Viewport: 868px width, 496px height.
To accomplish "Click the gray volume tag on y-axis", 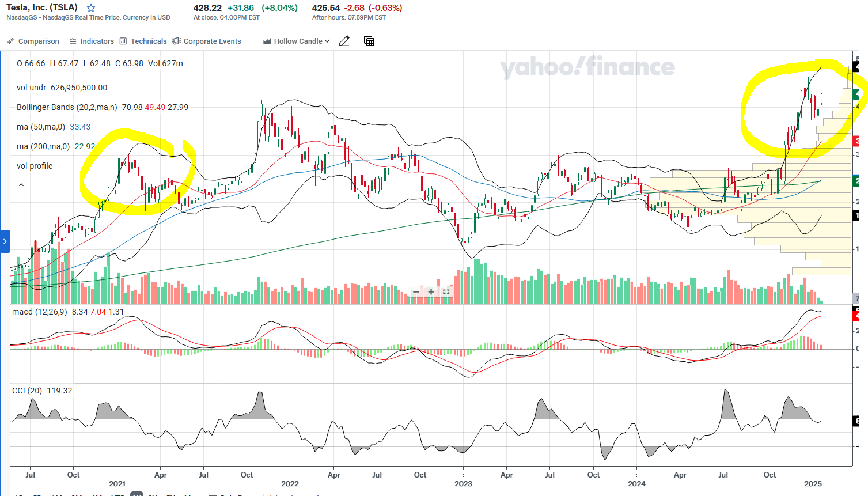I will (x=856, y=298).
